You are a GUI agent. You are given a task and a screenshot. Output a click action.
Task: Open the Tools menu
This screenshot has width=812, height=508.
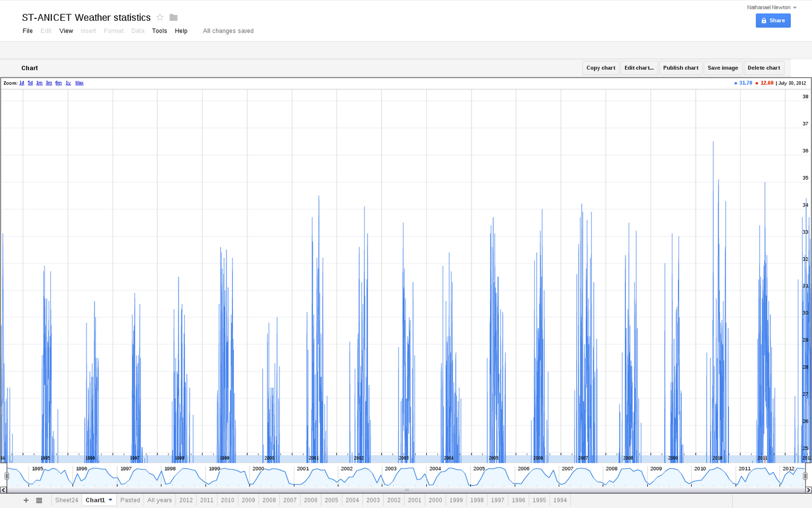(x=159, y=30)
